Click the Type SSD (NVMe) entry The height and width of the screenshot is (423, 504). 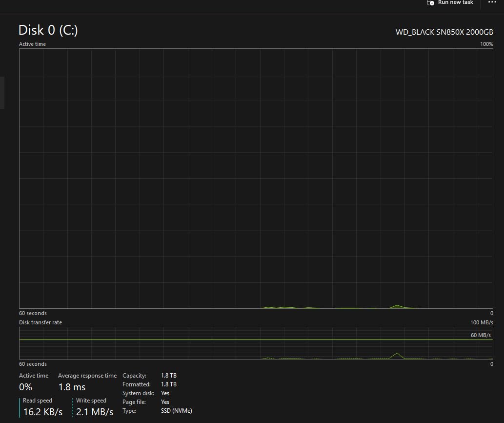pos(176,410)
